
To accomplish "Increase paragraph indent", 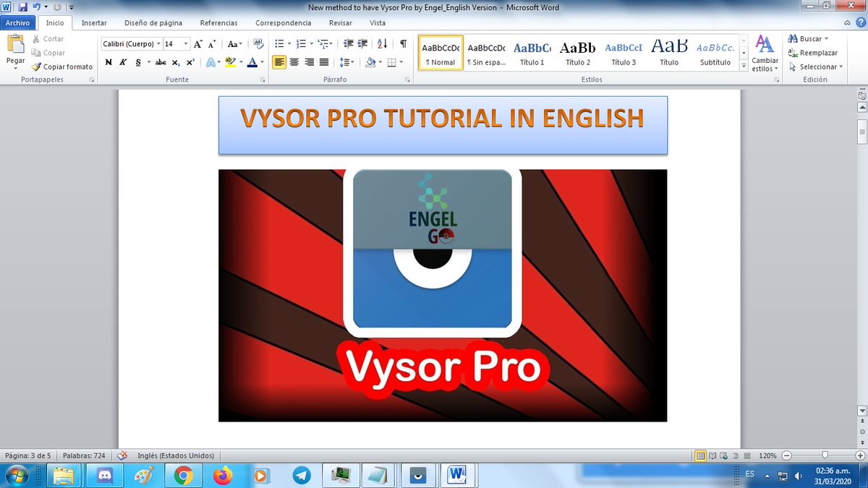I will (363, 44).
